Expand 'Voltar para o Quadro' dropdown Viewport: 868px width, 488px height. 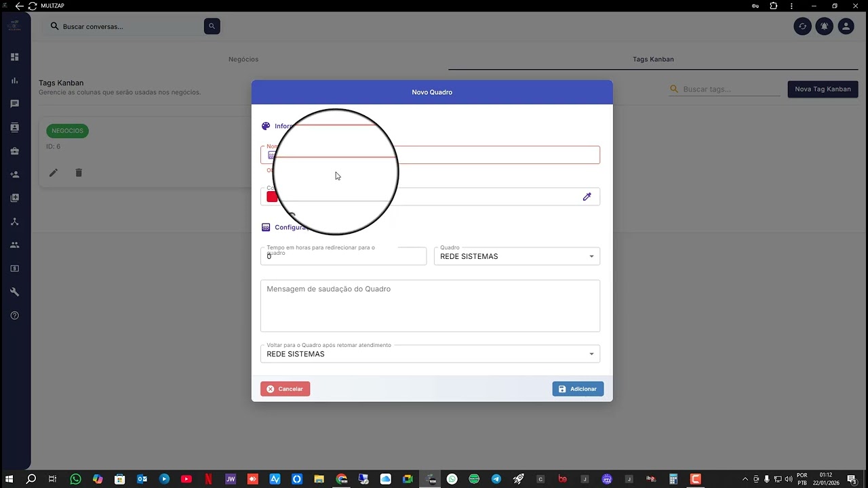430,354
